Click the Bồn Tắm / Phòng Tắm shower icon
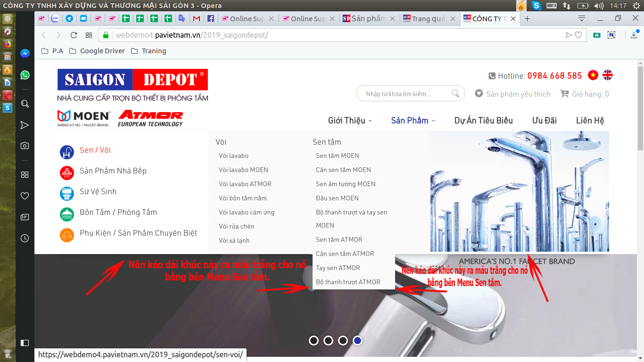This screenshot has height=362, width=644. pos(67,214)
